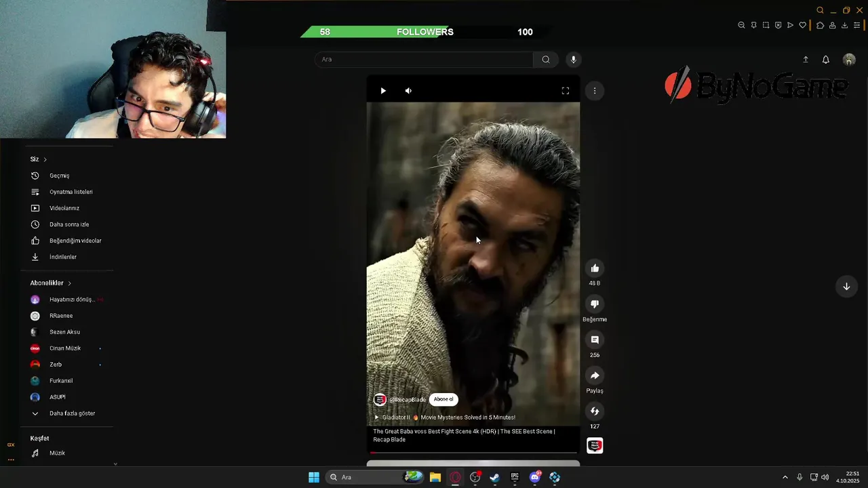
Task: Expand the Abonelikler section chevron
Action: tap(69, 283)
